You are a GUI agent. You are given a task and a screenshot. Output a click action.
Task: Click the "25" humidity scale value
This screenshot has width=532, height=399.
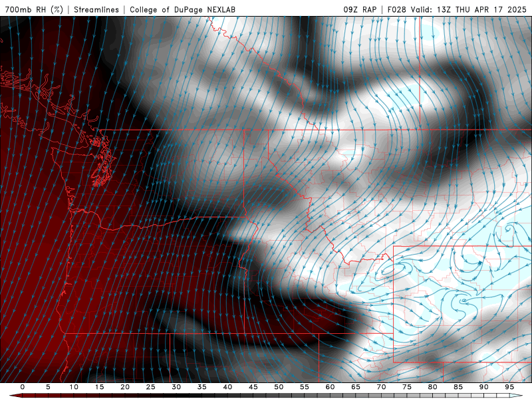click(x=151, y=387)
